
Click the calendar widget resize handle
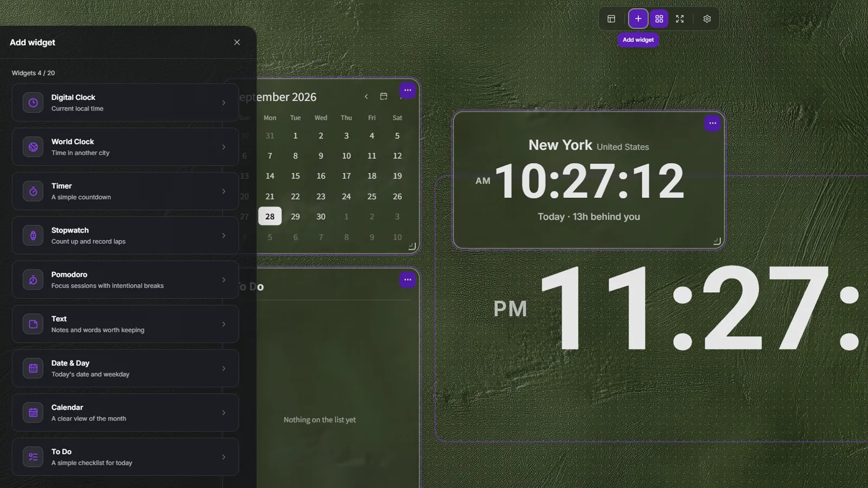tap(412, 247)
